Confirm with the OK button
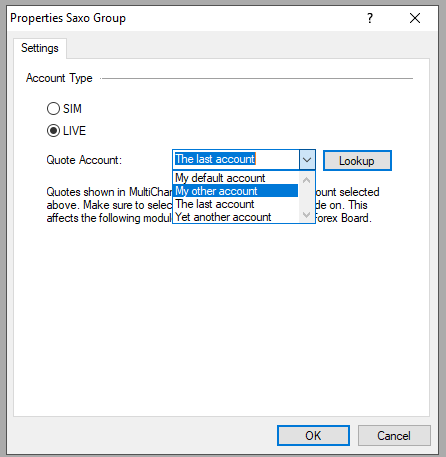This screenshot has height=457, width=446. coord(313,435)
